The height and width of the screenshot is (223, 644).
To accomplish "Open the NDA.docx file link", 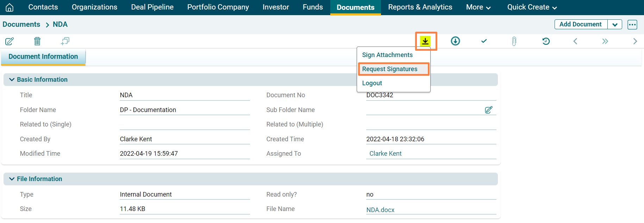I will [x=380, y=210].
